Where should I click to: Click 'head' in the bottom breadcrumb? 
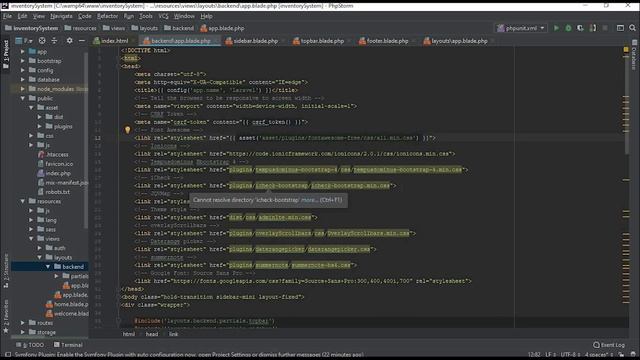152,334
